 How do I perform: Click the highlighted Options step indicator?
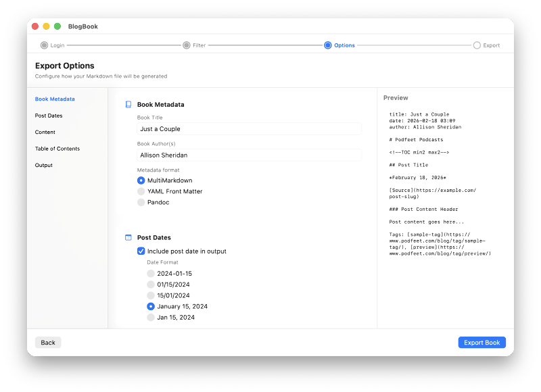[329, 45]
